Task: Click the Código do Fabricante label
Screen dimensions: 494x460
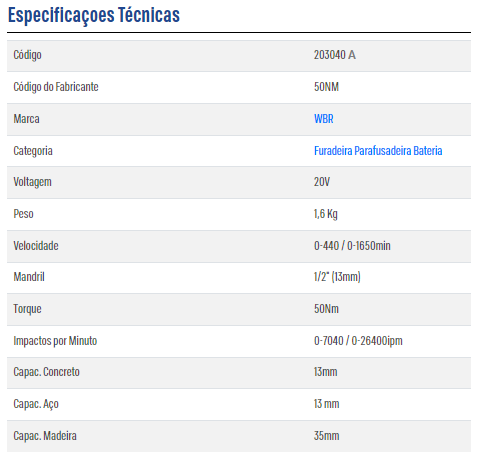Action: point(56,87)
